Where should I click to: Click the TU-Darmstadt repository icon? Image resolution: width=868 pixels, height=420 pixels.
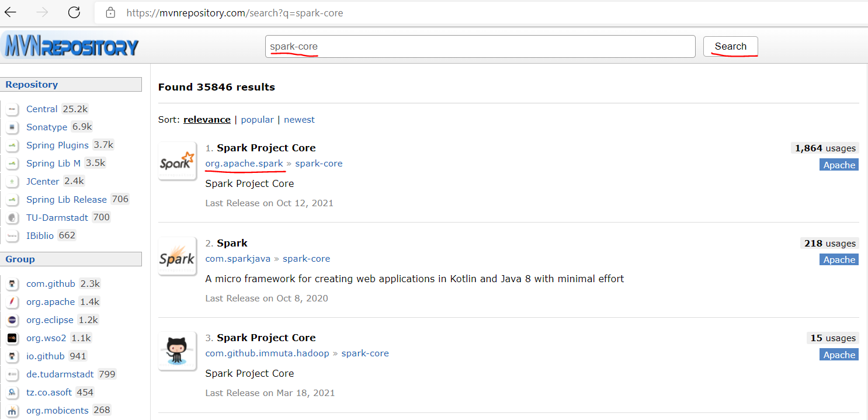point(12,218)
